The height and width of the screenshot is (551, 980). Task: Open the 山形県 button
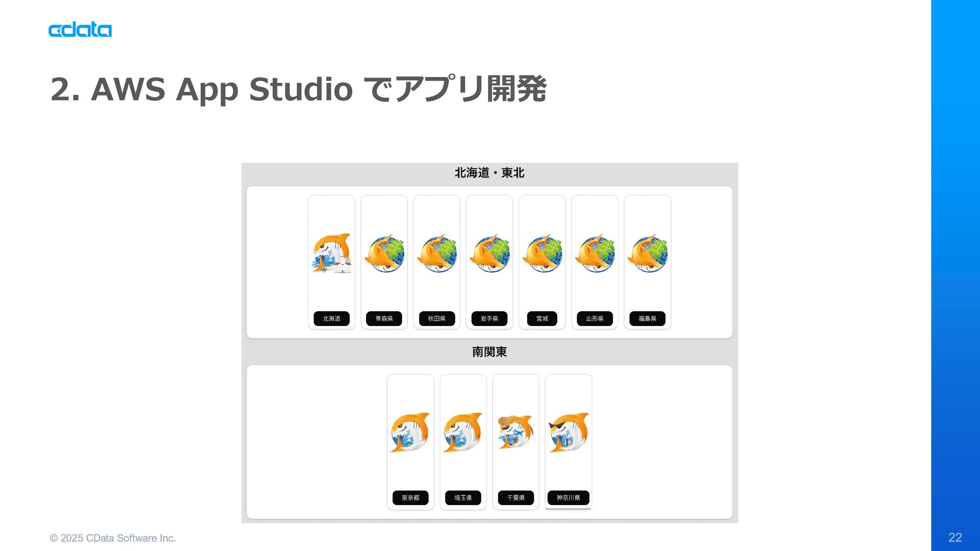coord(595,318)
